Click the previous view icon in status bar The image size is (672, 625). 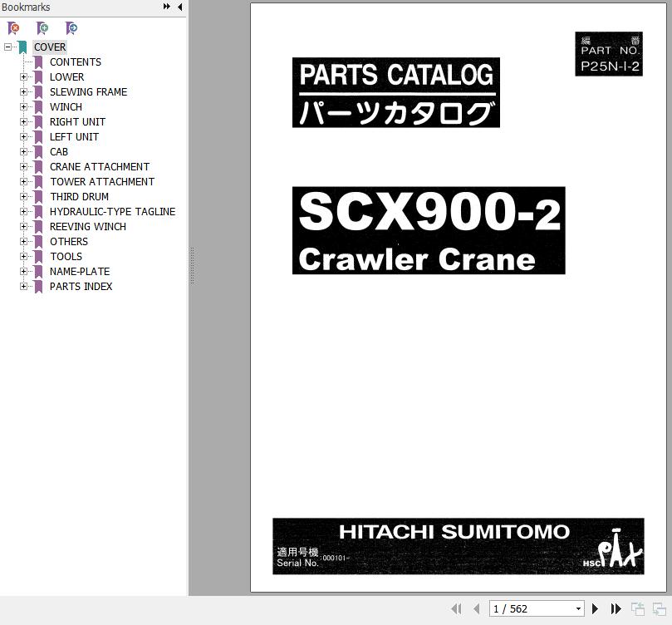[638, 608]
